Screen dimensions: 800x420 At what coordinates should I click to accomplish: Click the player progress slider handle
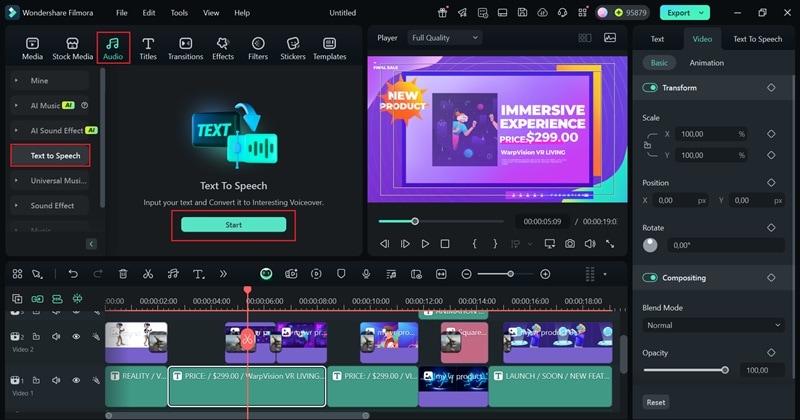coord(415,221)
